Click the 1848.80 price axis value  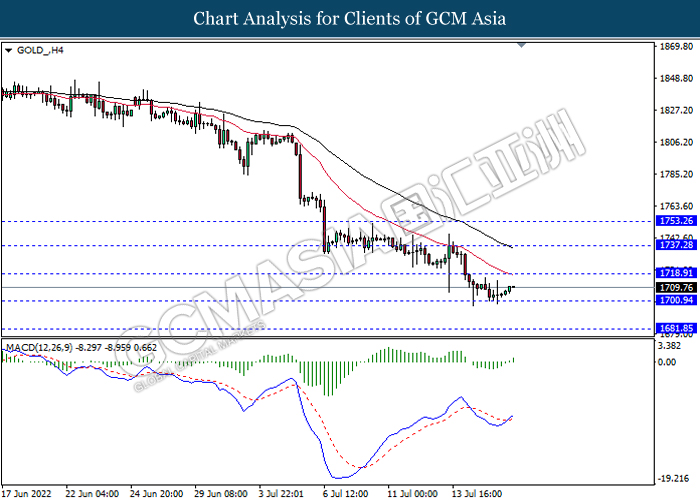[x=676, y=79]
